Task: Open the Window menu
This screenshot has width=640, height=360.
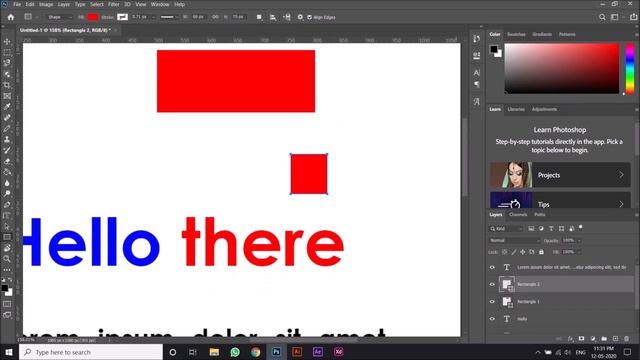Action: click(x=160, y=4)
